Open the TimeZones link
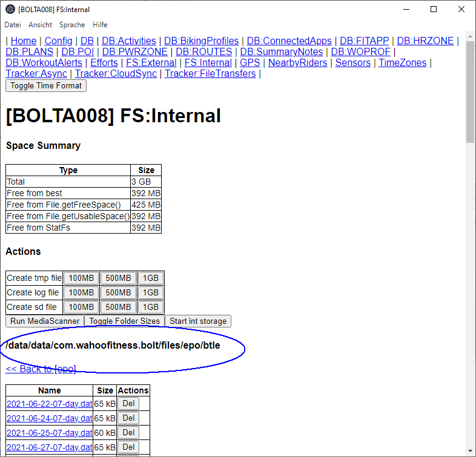 (402, 62)
